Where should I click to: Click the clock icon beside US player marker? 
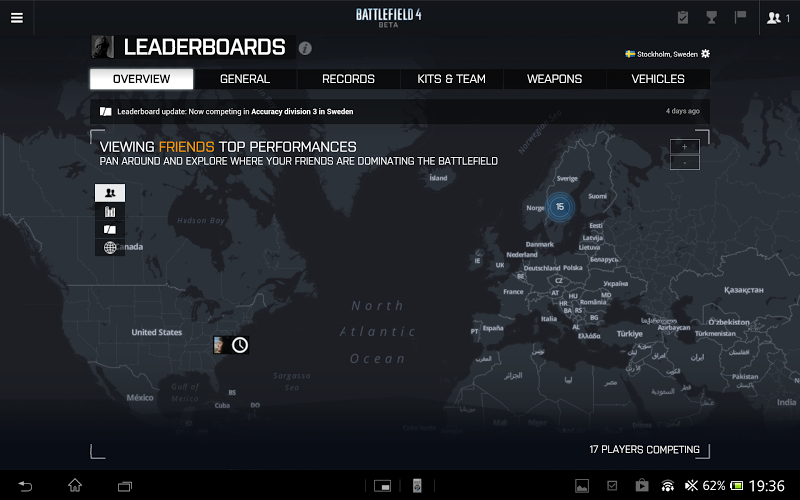[240, 345]
